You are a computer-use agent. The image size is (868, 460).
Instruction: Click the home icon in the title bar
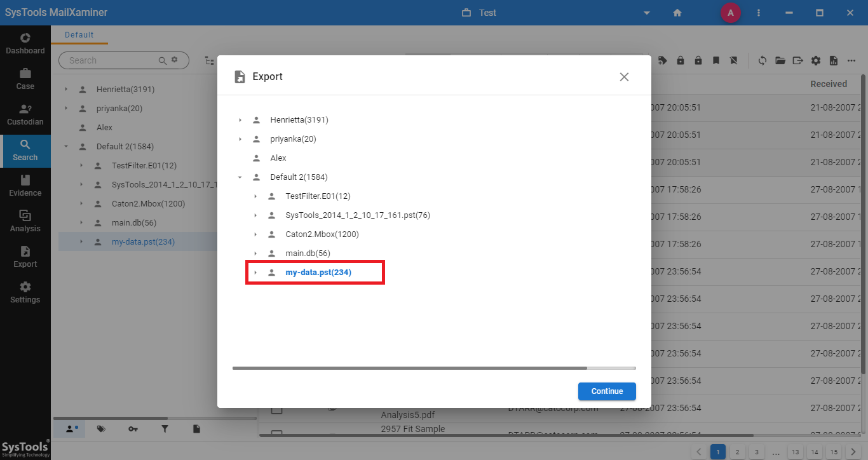point(677,13)
